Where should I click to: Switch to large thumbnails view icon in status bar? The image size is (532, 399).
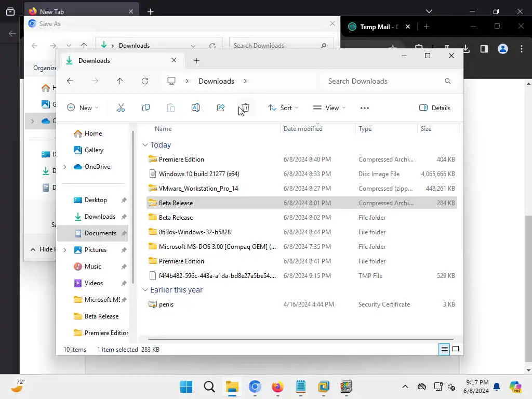tap(456, 349)
